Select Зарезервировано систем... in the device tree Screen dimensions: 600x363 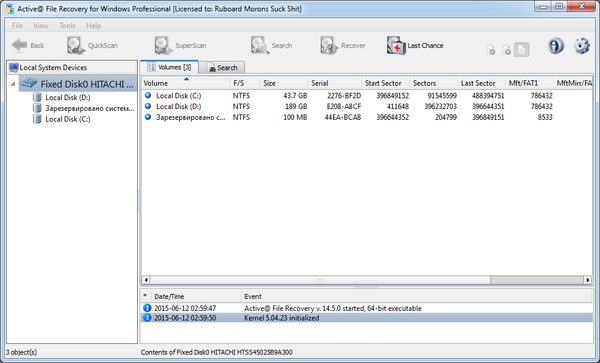coord(90,108)
